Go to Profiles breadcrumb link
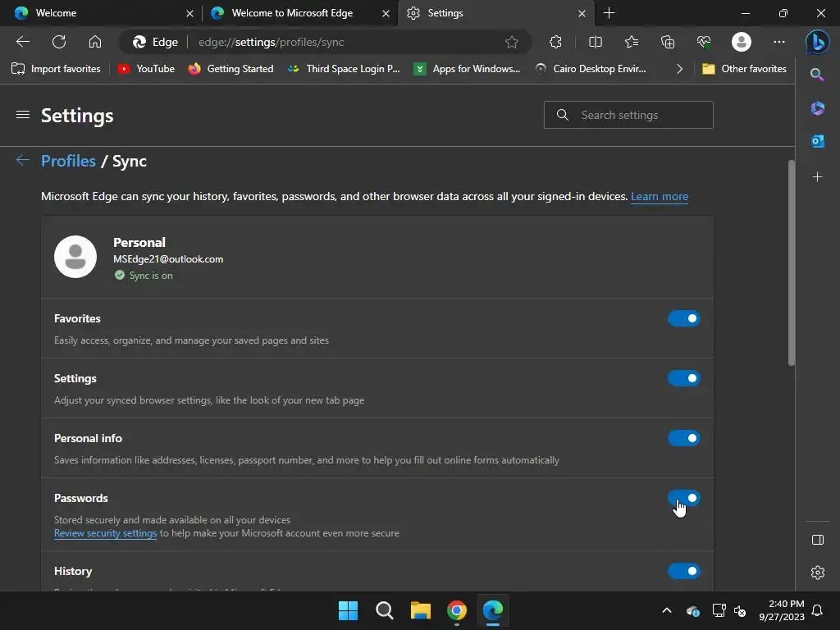Viewport: 840px width, 630px height. click(x=69, y=161)
